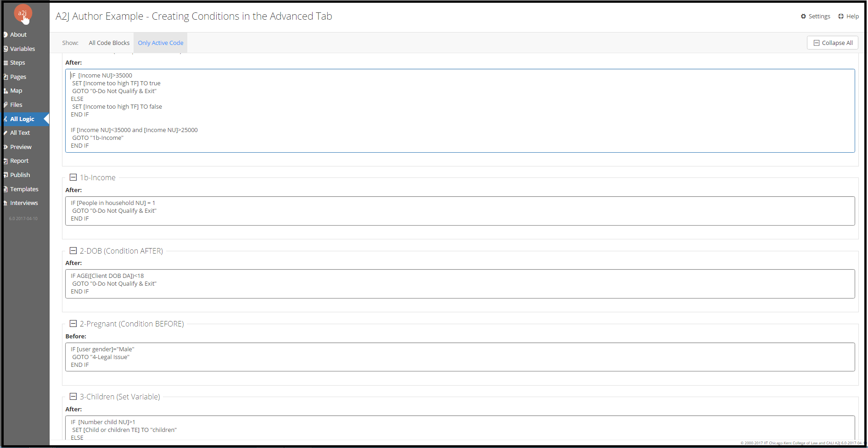This screenshot has width=868, height=448.
Task: Select the Only Active Code tab
Action: click(x=160, y=43)
